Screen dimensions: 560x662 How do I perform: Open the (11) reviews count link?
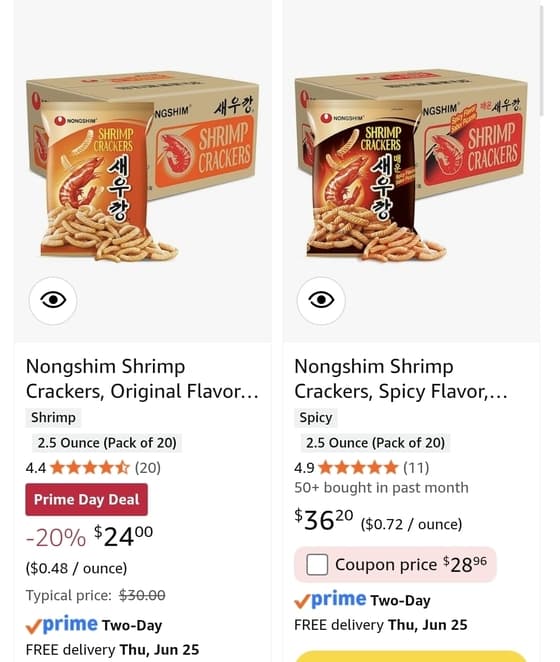click(416, 468)
